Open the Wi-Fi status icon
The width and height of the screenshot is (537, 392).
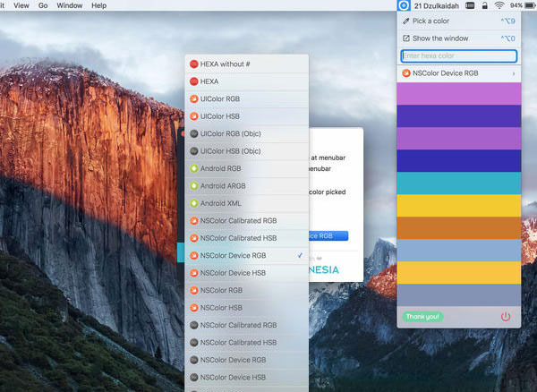click(x=499, y=5)
